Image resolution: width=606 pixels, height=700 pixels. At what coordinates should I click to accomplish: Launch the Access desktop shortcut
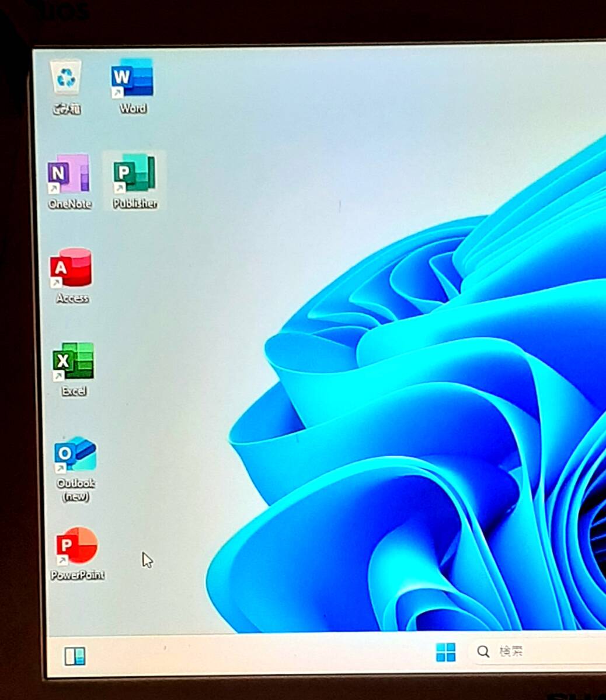point(72,276)
